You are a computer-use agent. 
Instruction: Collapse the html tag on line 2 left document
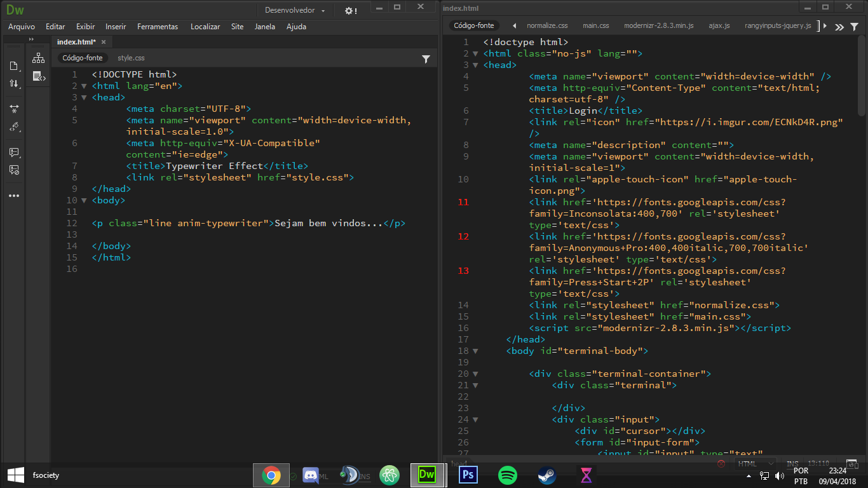(x=83, y=86)
